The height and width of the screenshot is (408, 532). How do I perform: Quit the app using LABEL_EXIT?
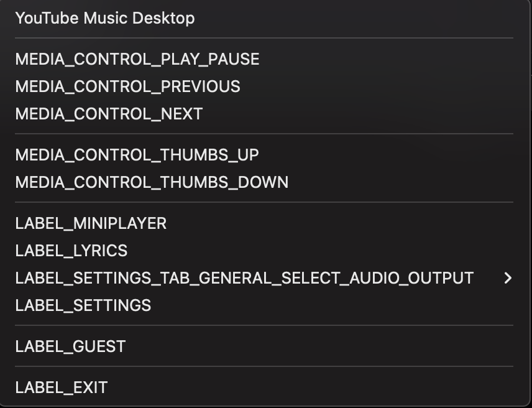pyautogui.click(x=61, y=387)
